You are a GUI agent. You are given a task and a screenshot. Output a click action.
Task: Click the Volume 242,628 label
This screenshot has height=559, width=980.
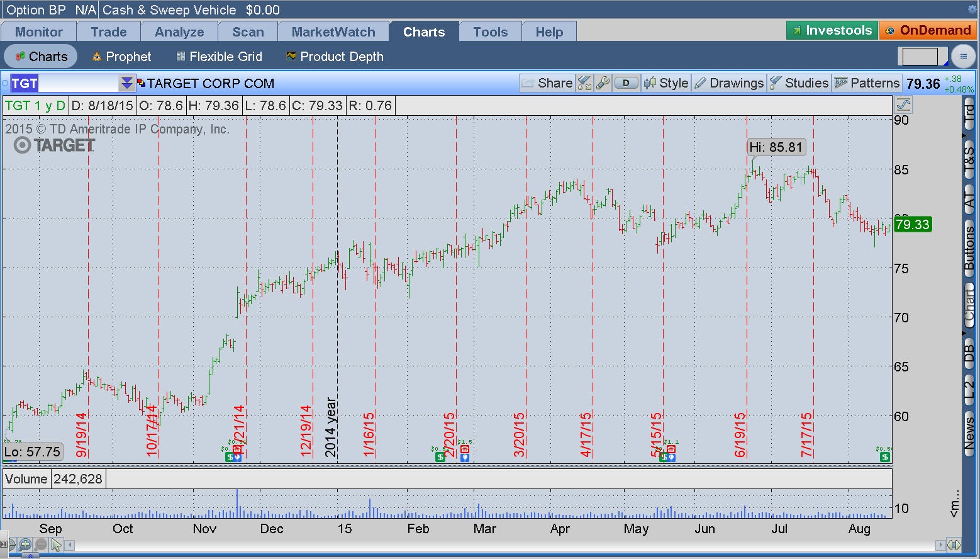[53, 479]
